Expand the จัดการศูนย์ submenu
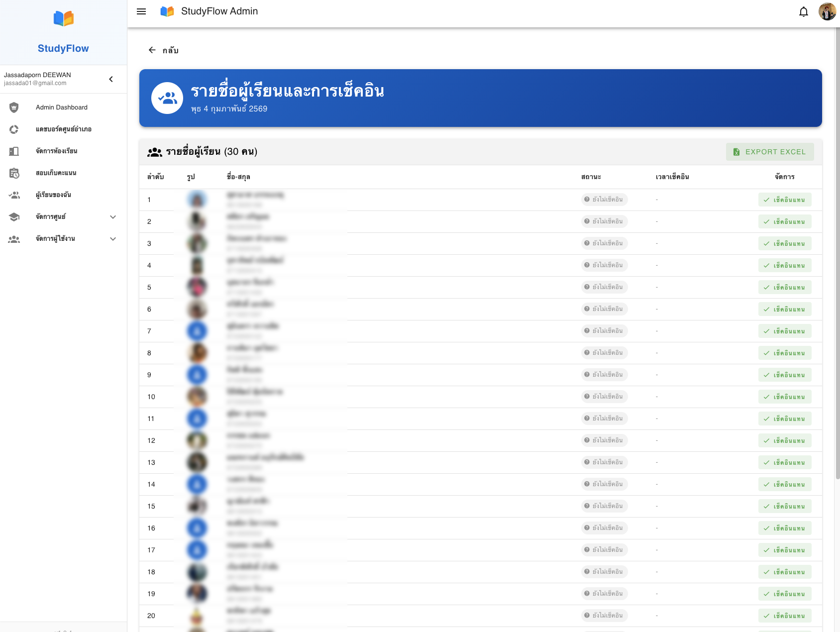840x632 pixels. 113,217
